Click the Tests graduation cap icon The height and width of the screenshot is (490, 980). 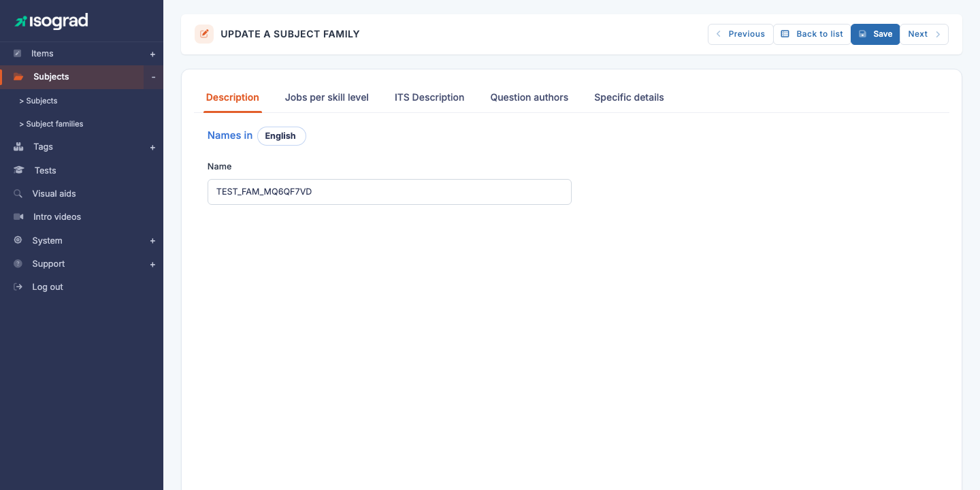coord(18,170)
